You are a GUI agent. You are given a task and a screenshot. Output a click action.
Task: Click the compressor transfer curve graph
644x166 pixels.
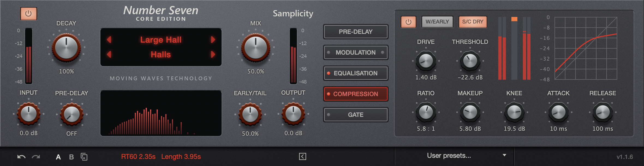coord(586,48)
